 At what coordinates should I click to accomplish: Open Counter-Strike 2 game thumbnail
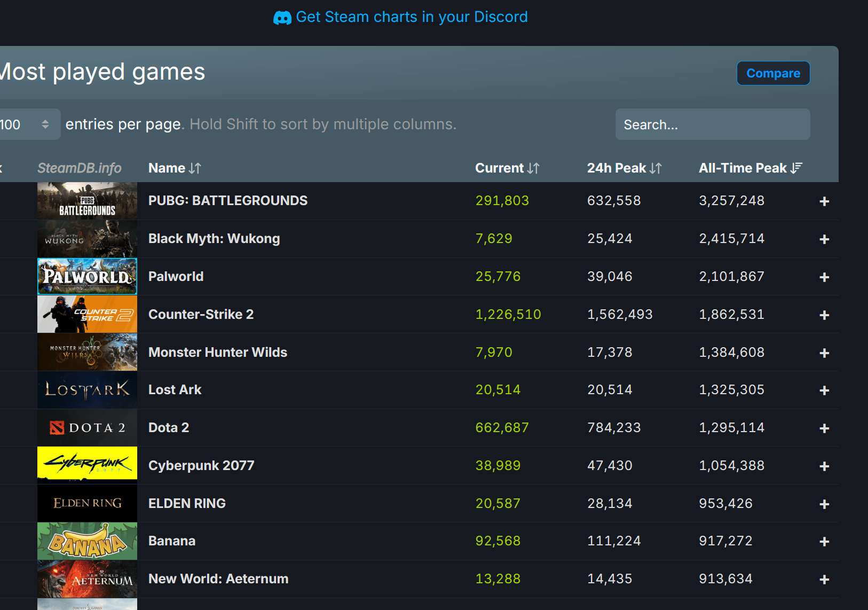[87, 315]
